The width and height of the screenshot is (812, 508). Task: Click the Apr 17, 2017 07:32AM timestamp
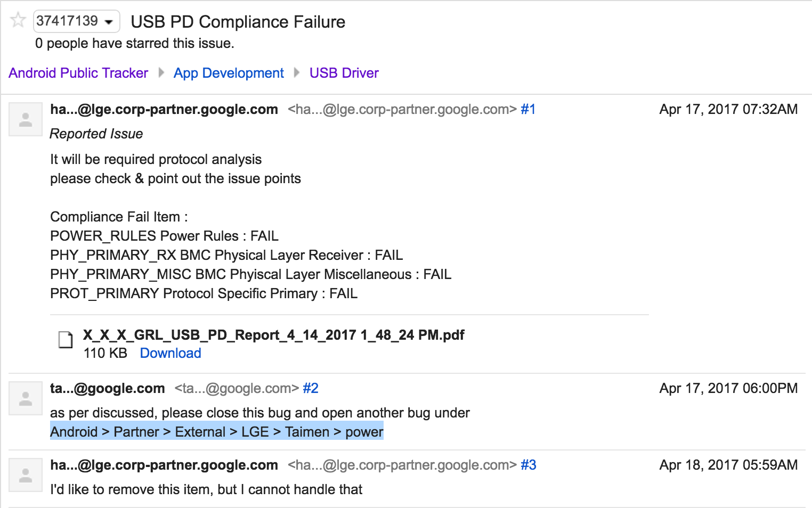[728, 109]
